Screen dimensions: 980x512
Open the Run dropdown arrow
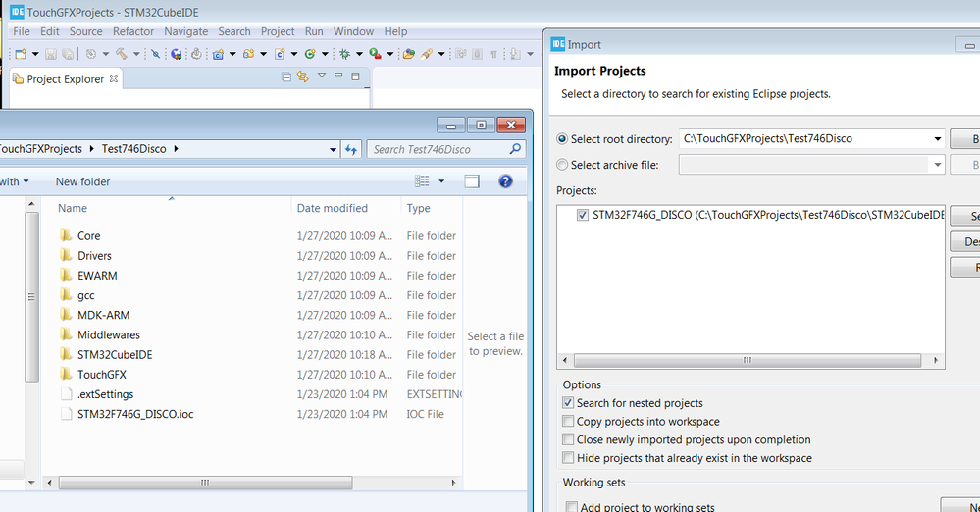(390, 54)
